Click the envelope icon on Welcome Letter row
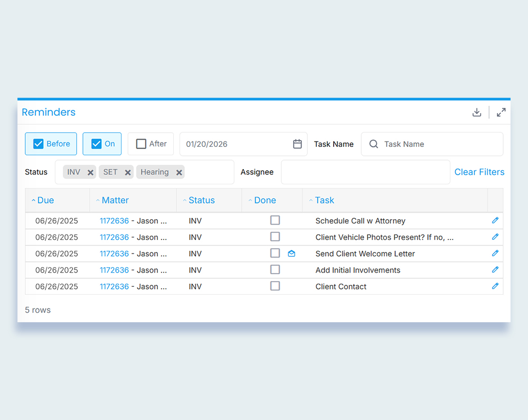 pos(291,254)
